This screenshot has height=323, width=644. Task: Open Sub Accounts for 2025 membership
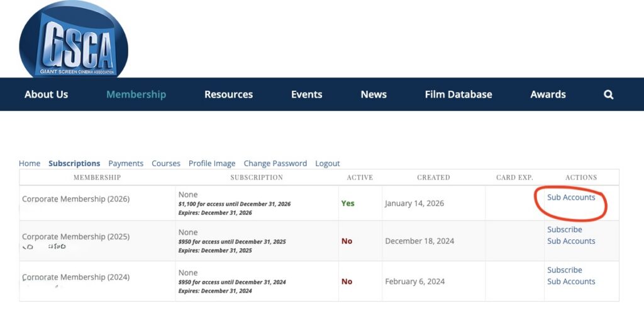(x=571, y=241)
